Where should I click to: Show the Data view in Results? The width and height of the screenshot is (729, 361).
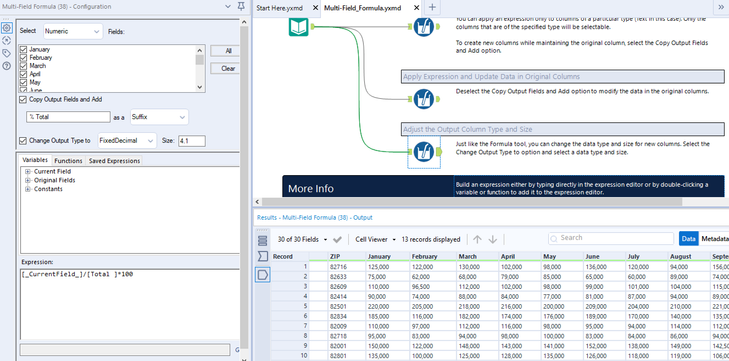pyautogui.click(x=689, y=239)
